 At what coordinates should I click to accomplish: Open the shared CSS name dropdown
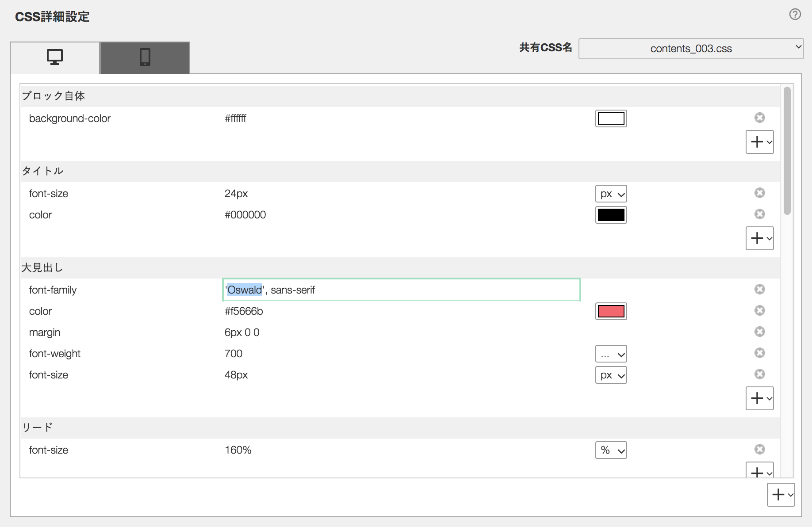pyautogui.click(x=691, y=49)
